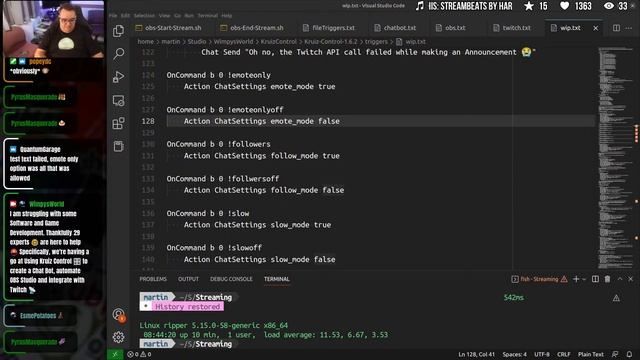Open the Accounts menu icon
Screen dimensions: 640x360
tap(119, 314)
